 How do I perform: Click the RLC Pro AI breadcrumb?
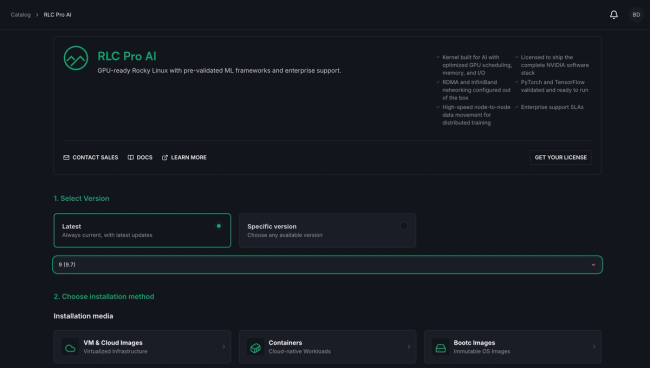click(x=57, y=15)
